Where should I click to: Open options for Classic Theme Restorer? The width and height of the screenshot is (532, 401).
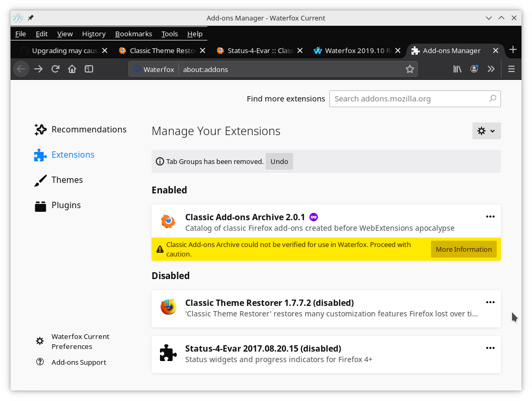[x=490, y=302]
